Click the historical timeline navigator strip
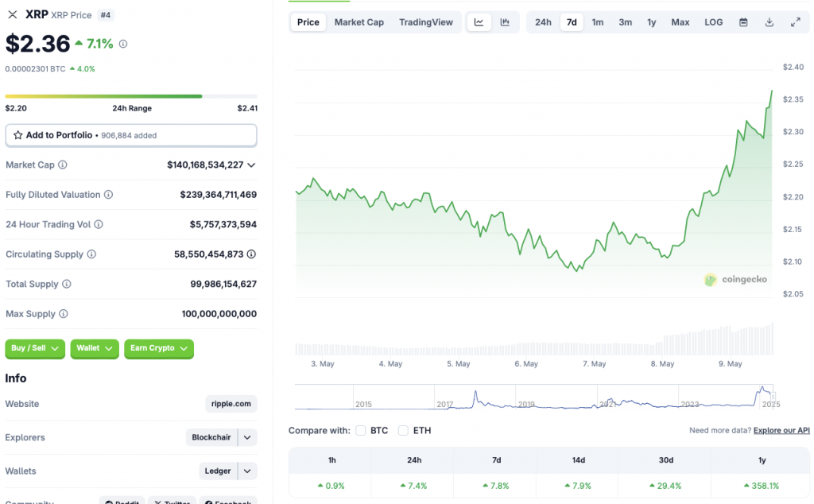The height and width of the screenshot is (504, 814). 534,397
